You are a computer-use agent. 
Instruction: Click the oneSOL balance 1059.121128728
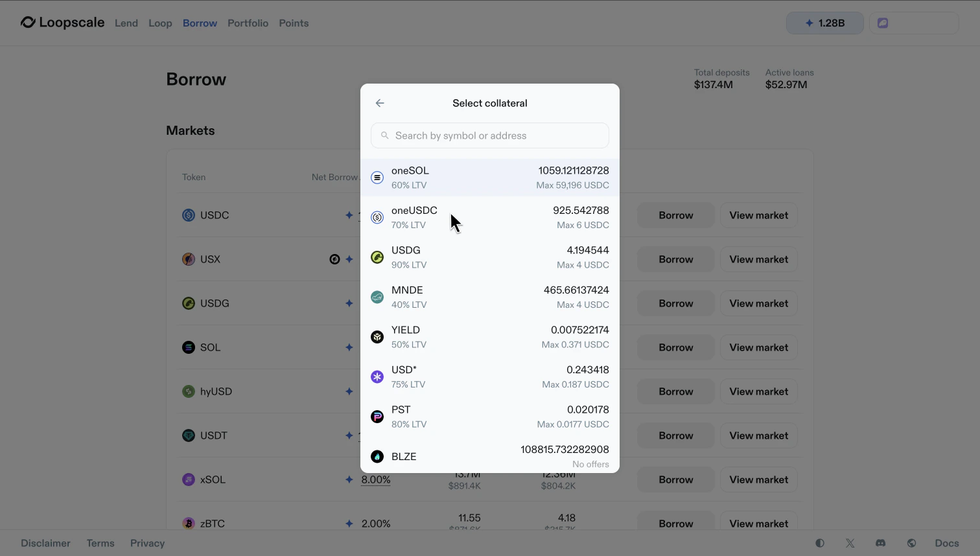[574, 170]
